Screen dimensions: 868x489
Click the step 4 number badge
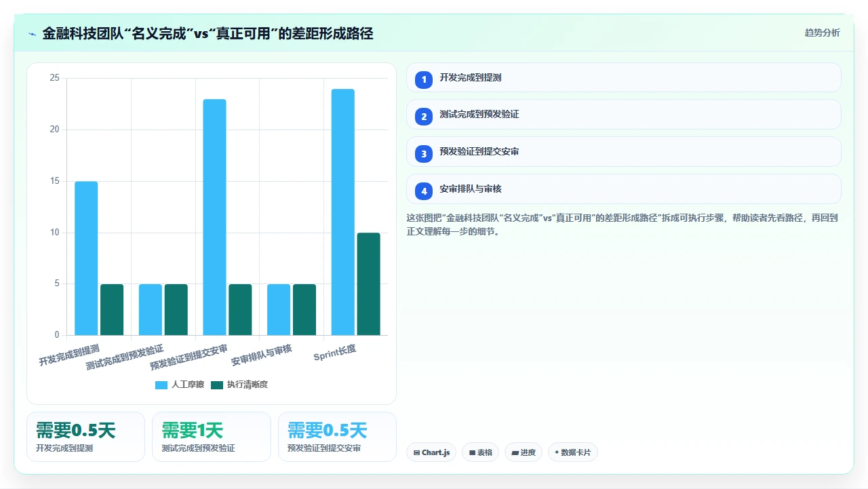tap(424, 191)
